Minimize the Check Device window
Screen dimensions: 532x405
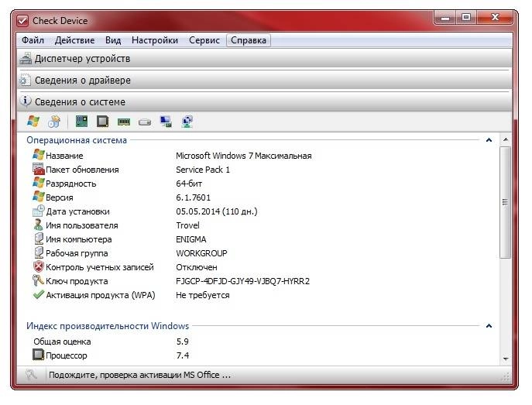click(x=445, y=17)
